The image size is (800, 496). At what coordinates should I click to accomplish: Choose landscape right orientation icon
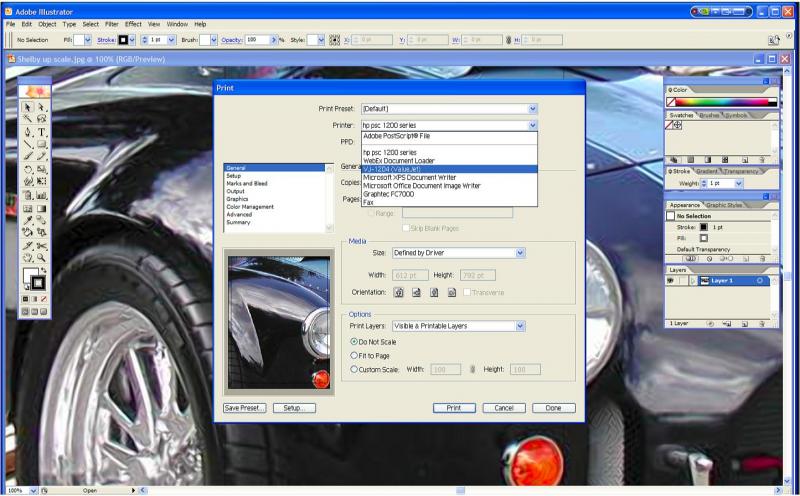[x=452, y=292]
